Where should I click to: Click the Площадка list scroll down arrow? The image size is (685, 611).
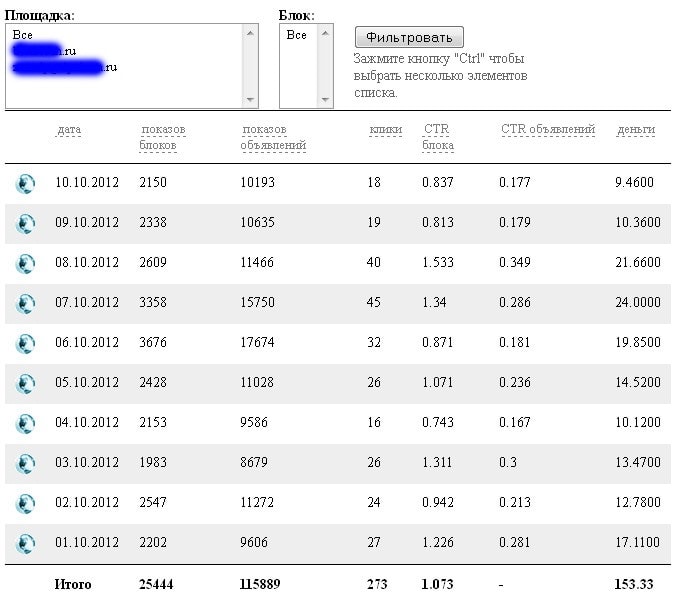click(x=250, y=100)
